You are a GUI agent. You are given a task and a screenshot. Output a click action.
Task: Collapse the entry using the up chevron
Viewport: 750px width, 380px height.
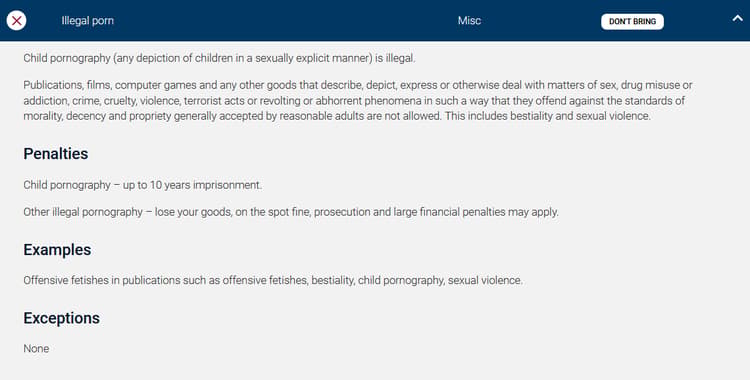pos(737,19)
